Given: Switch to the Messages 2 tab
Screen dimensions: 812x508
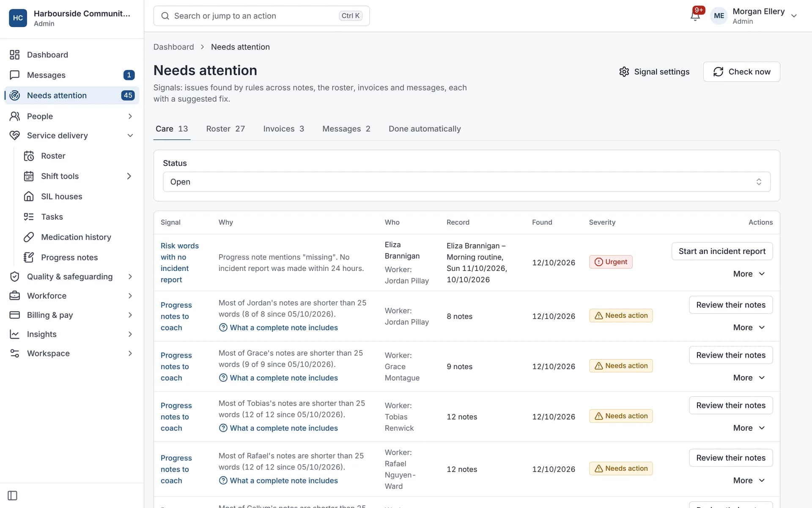Looking at the screenshot, I should (x=346, y=129).
